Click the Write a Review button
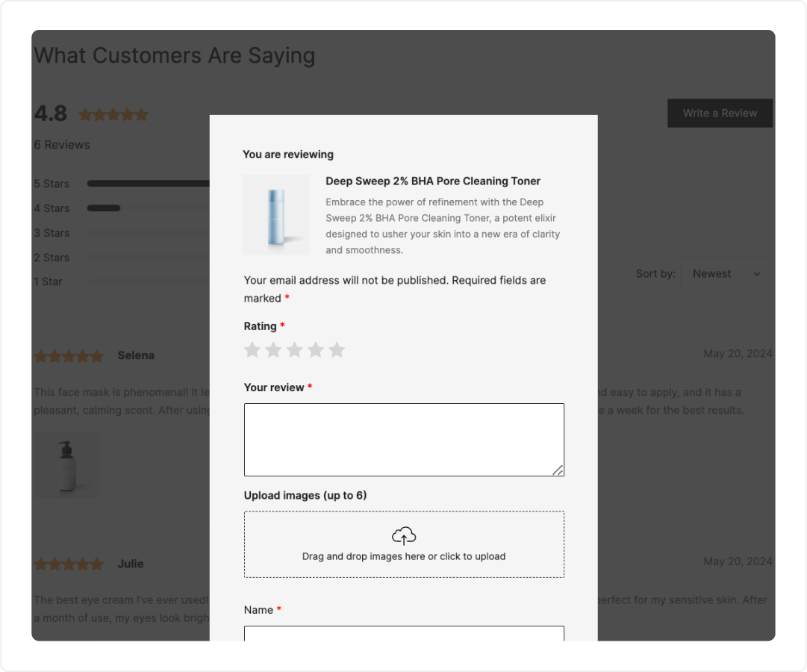The width and height of the screenshot is (807, 672). (x=720, y=113)
